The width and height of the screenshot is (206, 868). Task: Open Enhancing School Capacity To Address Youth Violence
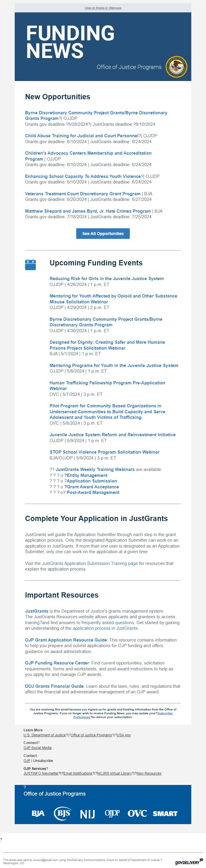[83, 176]
